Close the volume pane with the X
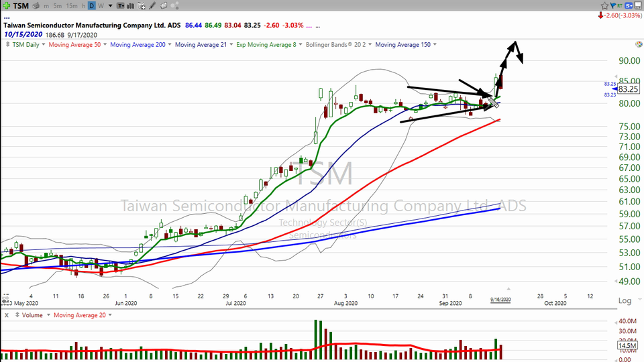This screenshot has width=644, height=362. point(7,315)
